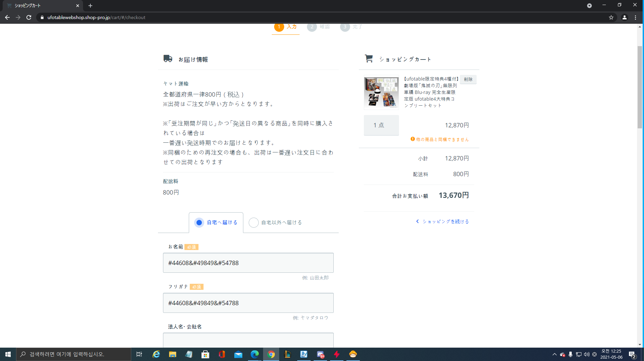644x361 pixels.
Task: Click the page vertical scrollbar thumb
Action: tap(640, 87)
